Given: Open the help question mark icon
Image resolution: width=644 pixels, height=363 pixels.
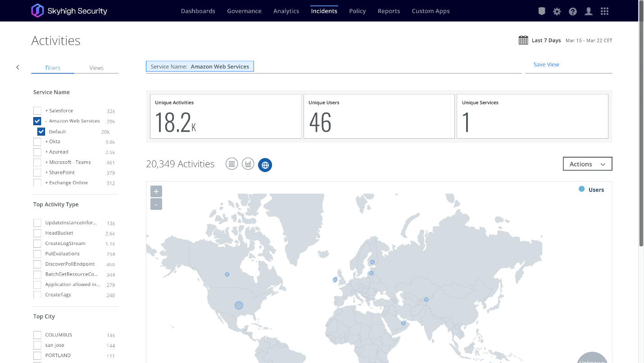Looking at the screenshot, I should pos(573,11).
